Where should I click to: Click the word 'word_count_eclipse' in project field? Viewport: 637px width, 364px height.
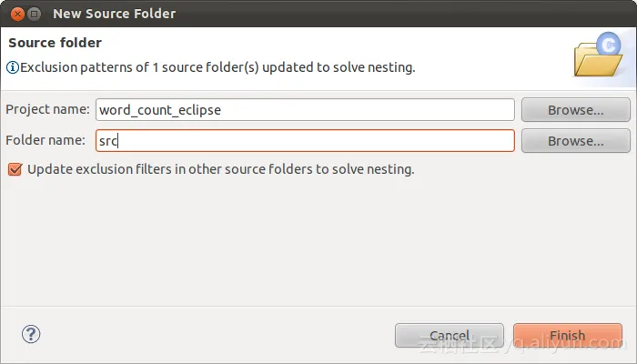point(160,110)
